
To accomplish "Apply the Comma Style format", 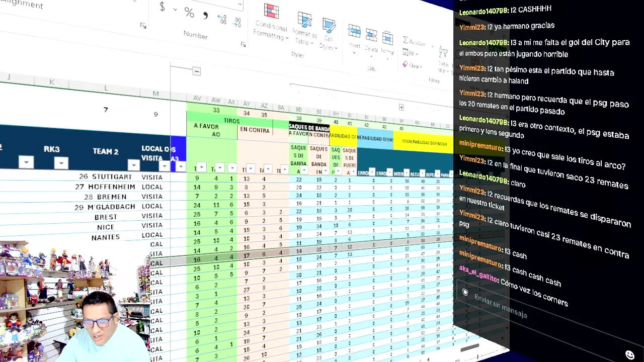I will click(205, 16).
